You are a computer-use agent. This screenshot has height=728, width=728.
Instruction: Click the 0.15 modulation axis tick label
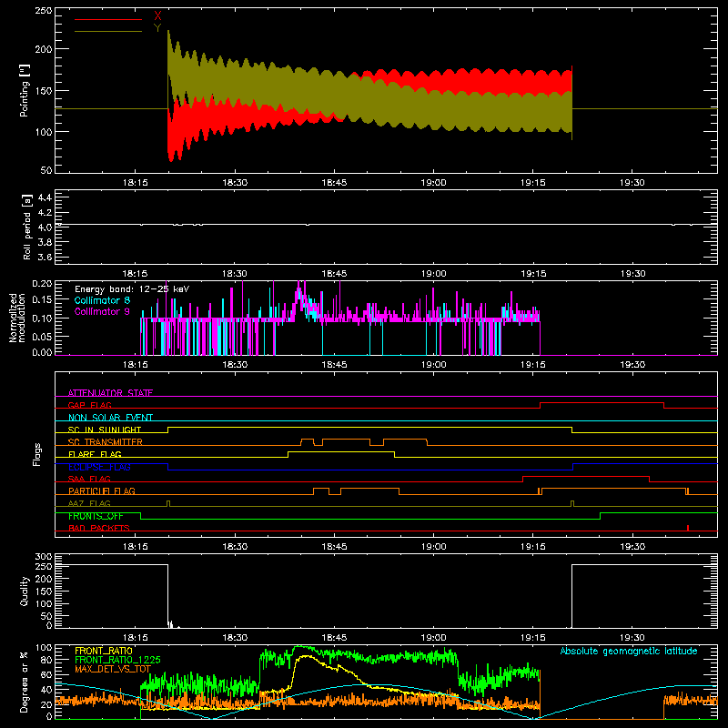(42, 300)
